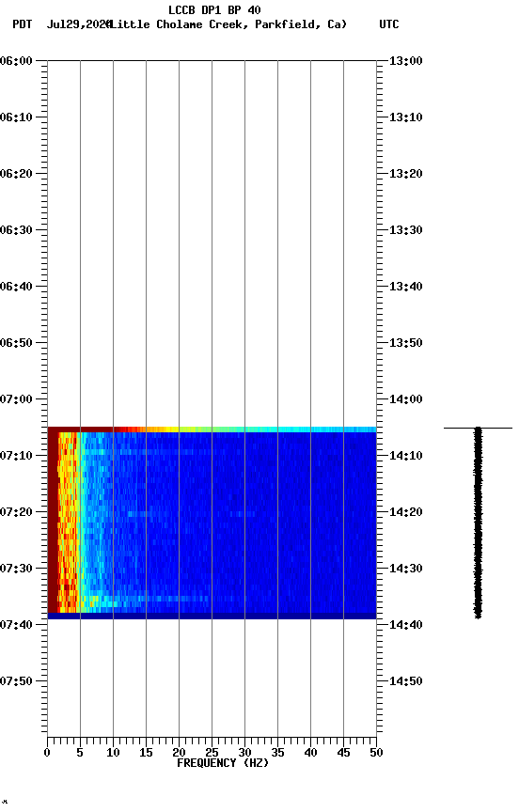Click the UTC time label 13:50
Viewport: 519px width, 812px height.
coord(406,343)
